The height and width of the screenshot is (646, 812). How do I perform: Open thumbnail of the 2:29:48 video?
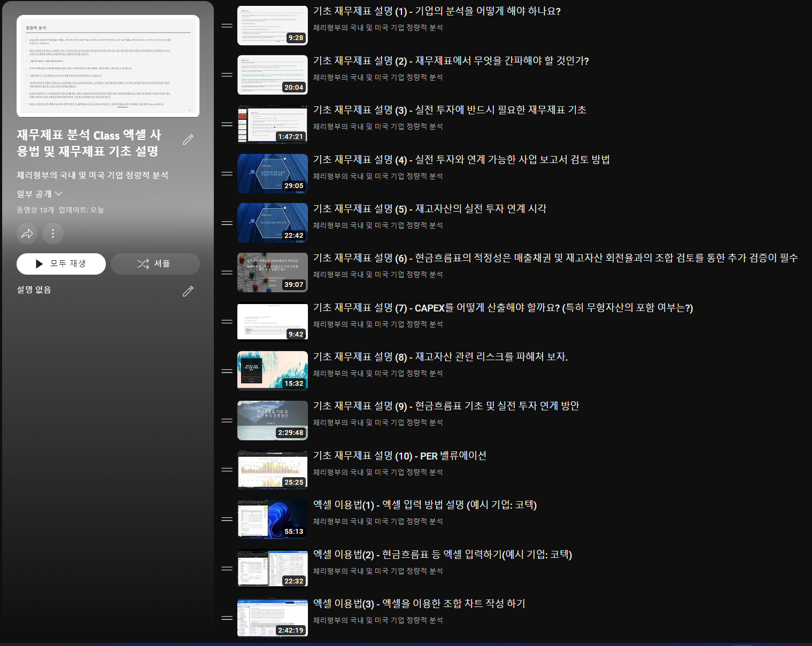point(273,421)
